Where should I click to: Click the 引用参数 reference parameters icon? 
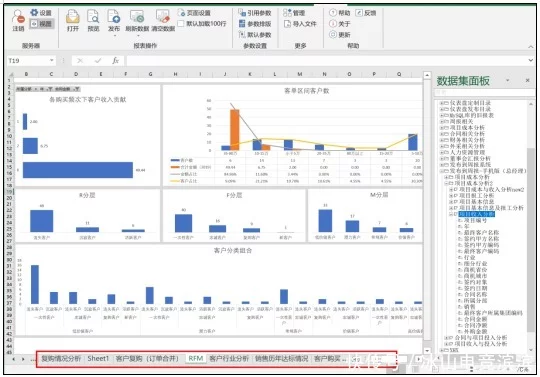coord(255,13)
